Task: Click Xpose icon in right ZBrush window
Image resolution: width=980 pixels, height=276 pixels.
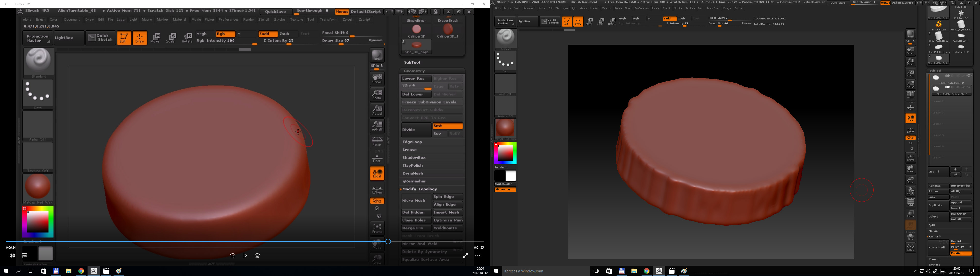Action: click(910, 247)
